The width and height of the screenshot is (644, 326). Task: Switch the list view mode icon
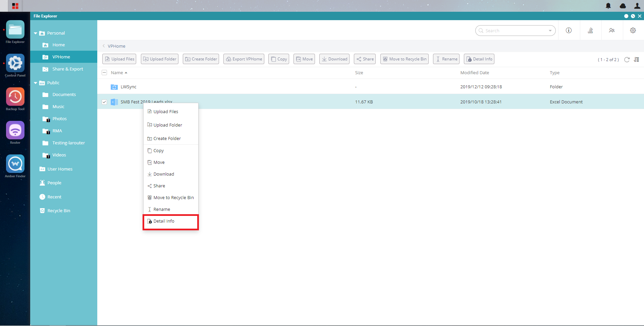tap(637, 59)
